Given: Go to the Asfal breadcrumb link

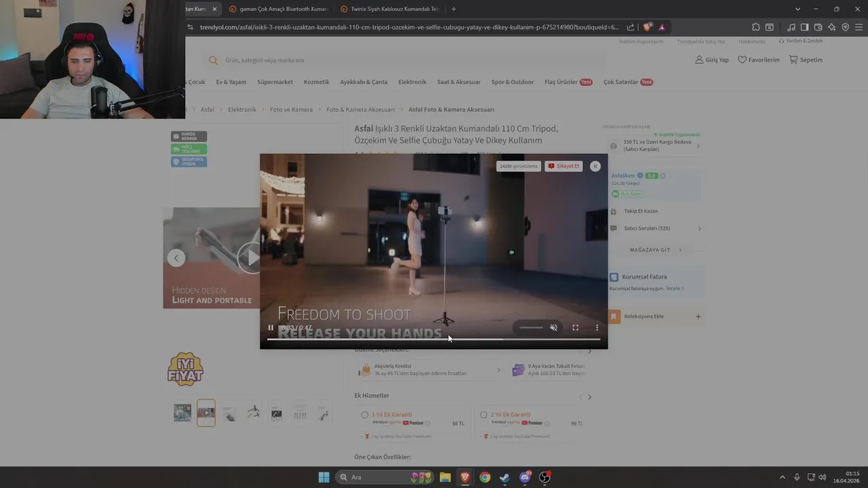Looking at the screenshot, I should click(x=208, y=109).
